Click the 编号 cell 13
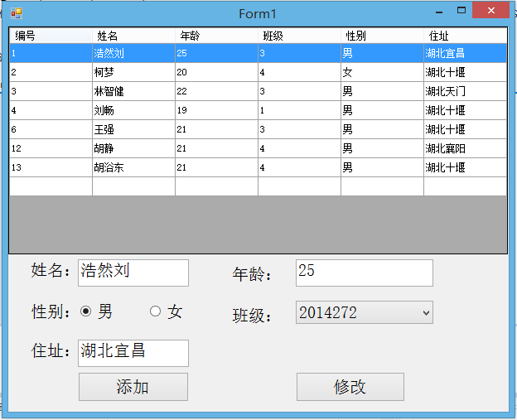The height and width of the screenshot is (420, 517). coord(51,167)
